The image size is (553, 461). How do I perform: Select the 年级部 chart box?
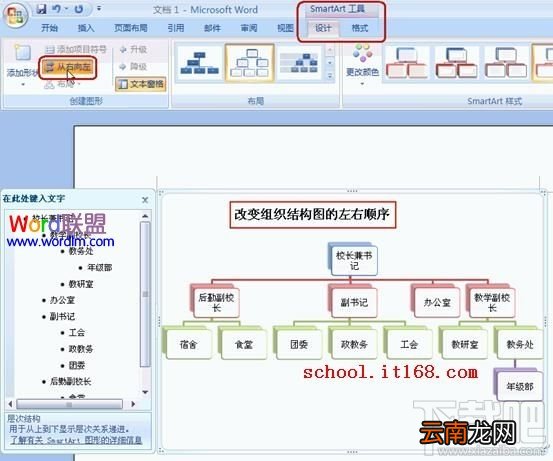point(520,386)
